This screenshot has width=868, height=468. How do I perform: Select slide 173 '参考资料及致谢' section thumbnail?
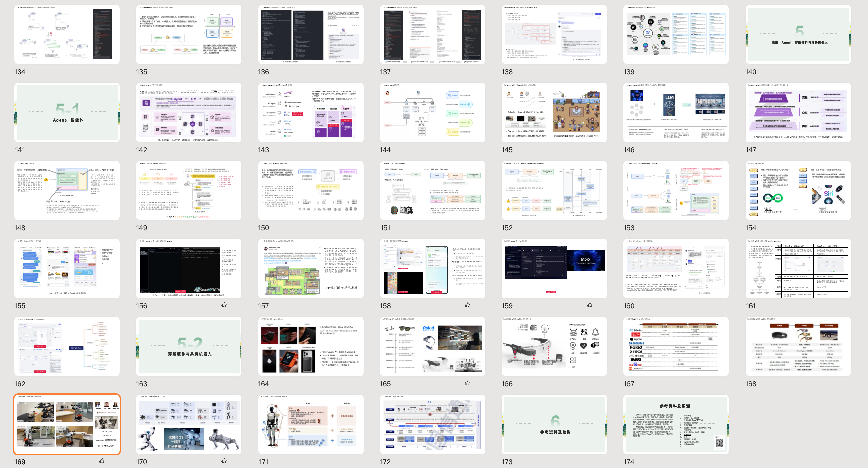coord(554,424)
